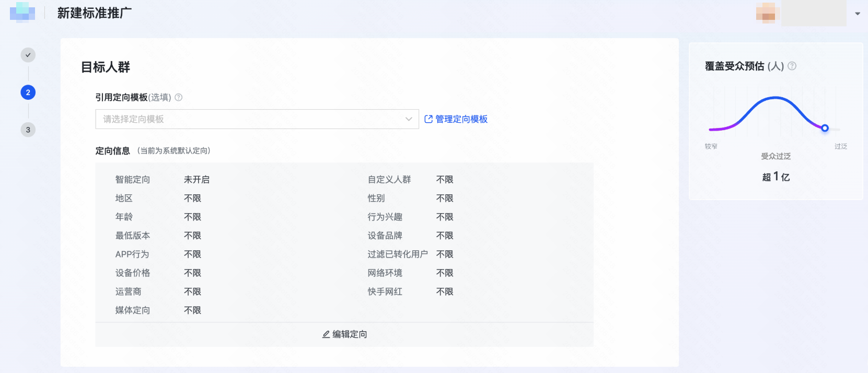Click the 媒体定向 row label
868x373 pixels.
tap(133, 310)
